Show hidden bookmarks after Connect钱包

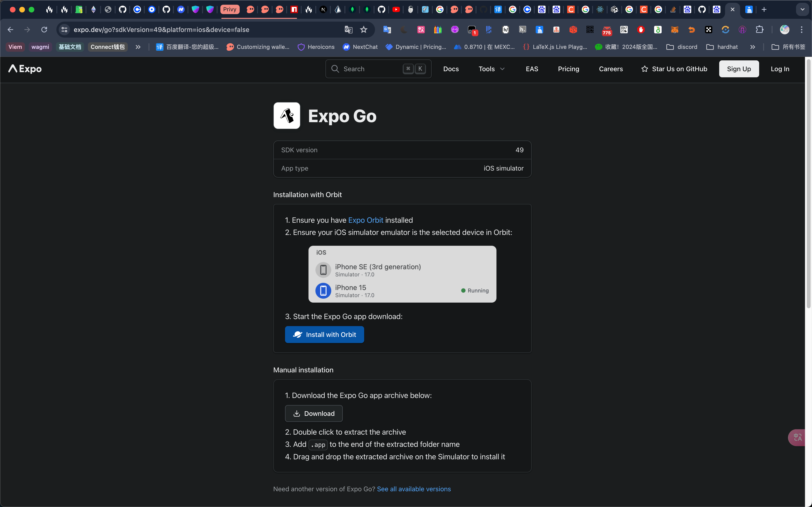138,47
